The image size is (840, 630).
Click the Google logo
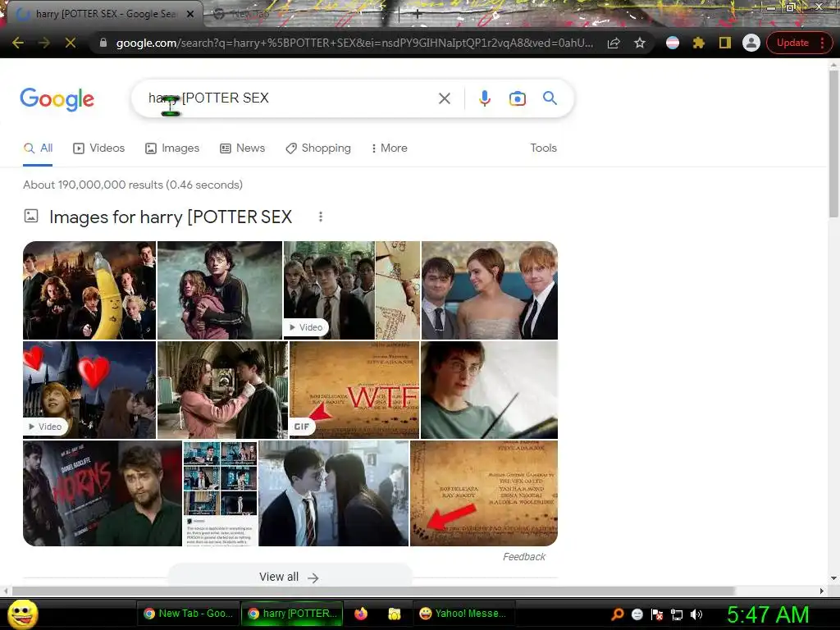57,99
